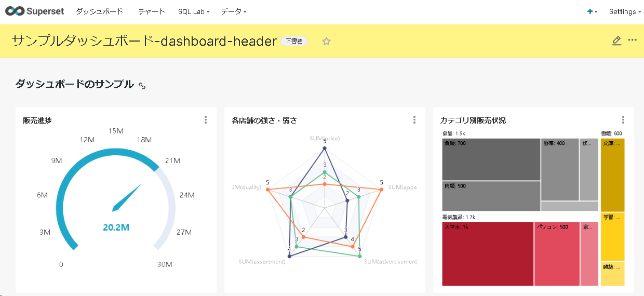Click the 各店舗の強さ・弱さ chart title
Screen dimensions: 644x296
[264, 120]
